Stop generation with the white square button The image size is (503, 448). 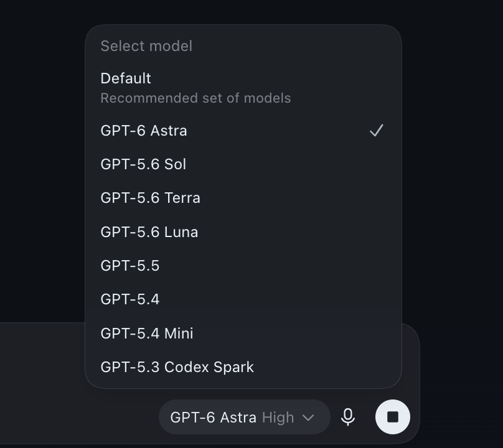click(393, 417)
